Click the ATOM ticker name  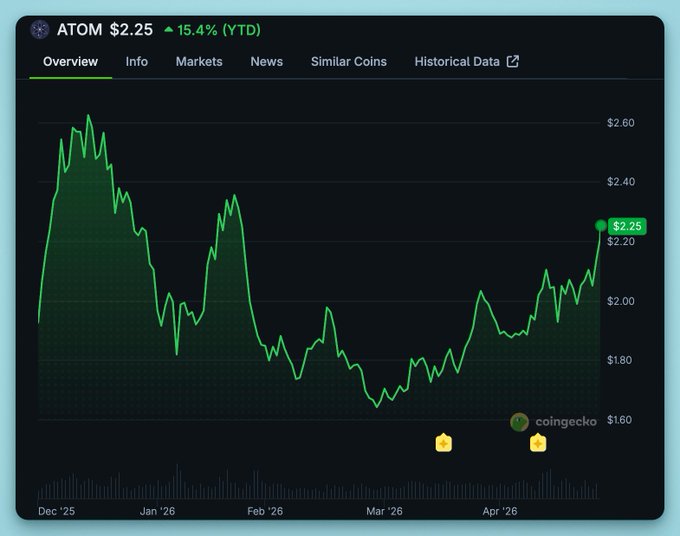tap(79, 30)
